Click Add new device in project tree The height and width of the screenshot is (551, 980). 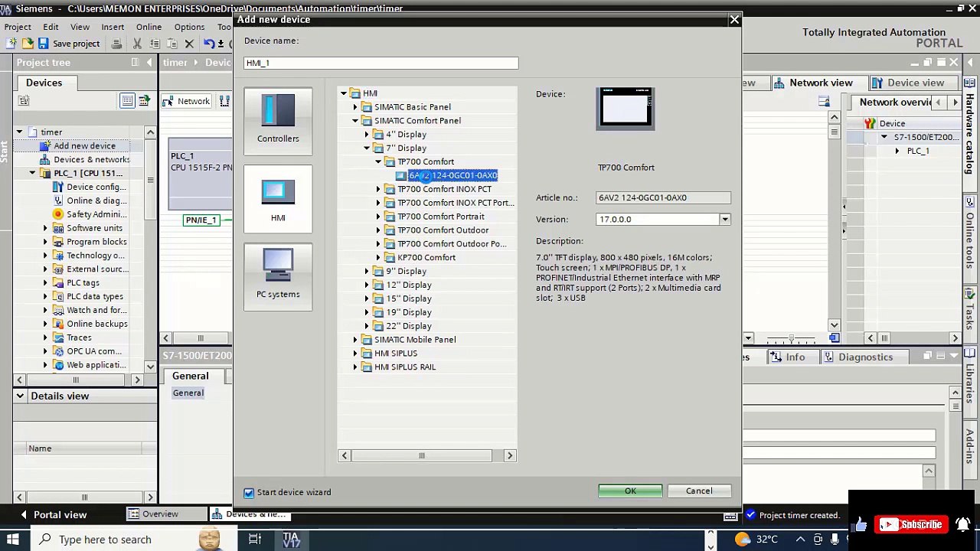pos(84,146)
